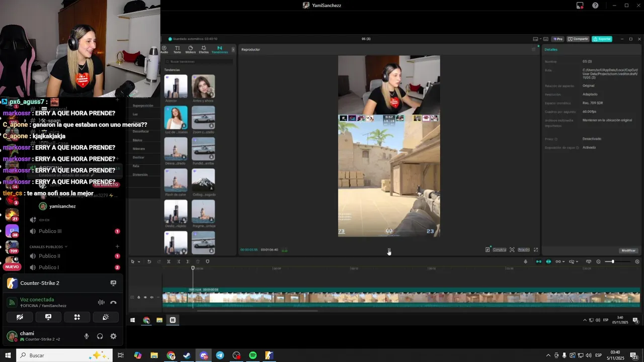
Task: Click the record voiceover microphone icon
Action: pos(526,261)
